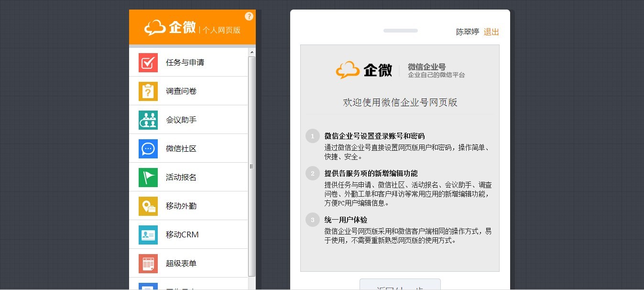Click the 企微 logo in welcome panel

click(x=364, y=70)
